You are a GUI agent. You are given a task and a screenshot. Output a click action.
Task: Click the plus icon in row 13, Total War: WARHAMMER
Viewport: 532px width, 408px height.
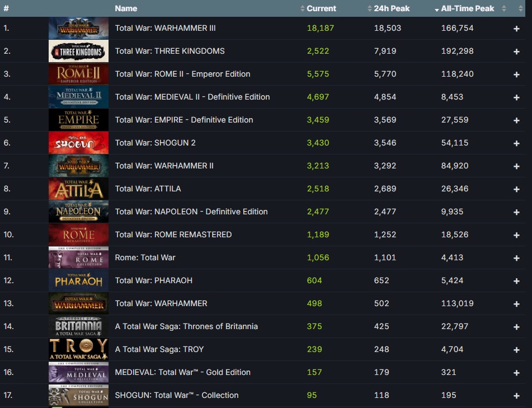click(x=516, y=304)
